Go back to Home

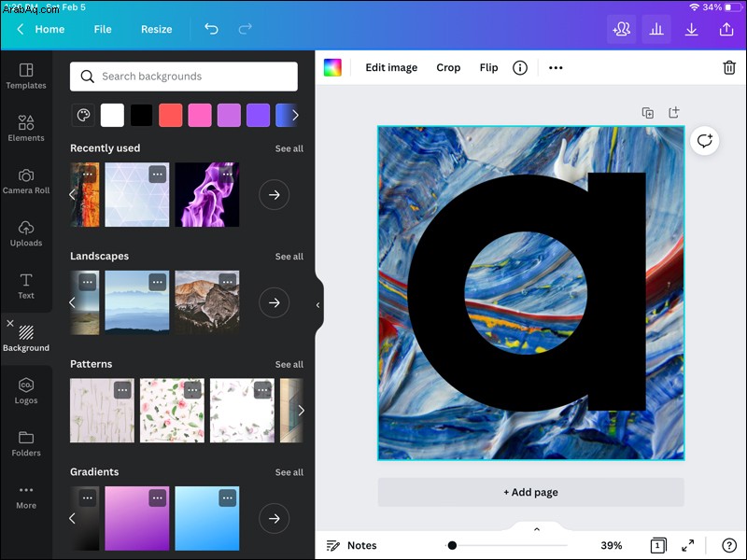(x=41, y=29)
